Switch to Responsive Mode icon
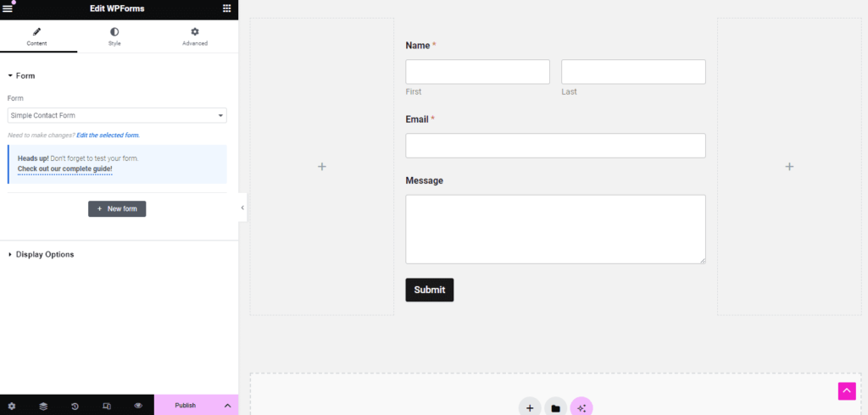The width and height of the screenshot is (868, 415). [106, 406]
